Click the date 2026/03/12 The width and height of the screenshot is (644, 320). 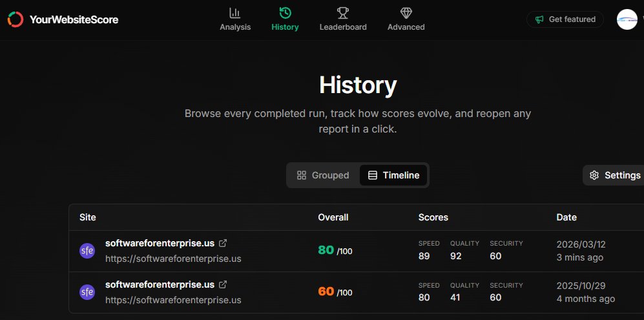[x=581, y=244]
